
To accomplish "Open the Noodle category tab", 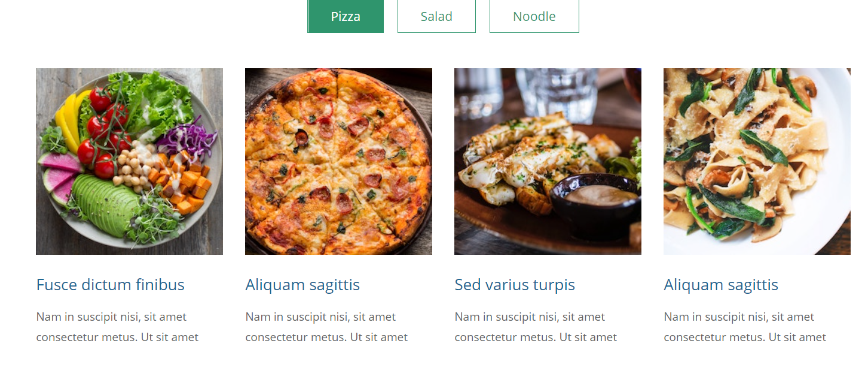I will pyautogui.click(x=534, y=16).
